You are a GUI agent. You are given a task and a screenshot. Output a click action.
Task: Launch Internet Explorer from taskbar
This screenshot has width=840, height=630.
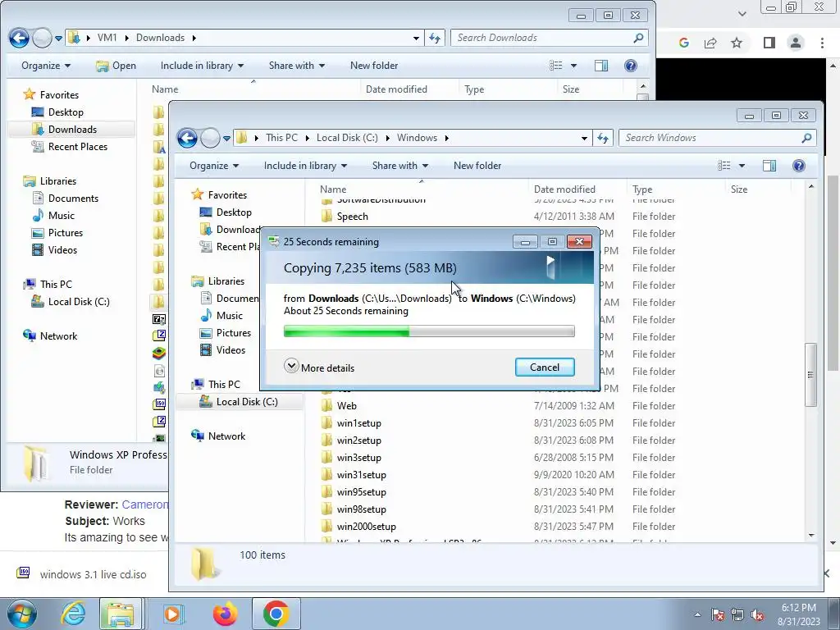(x=73, y=614)
